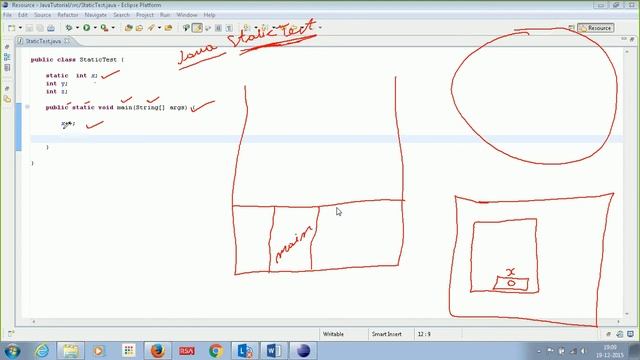Expand the Debug configurations dropdown arrow

77,28
